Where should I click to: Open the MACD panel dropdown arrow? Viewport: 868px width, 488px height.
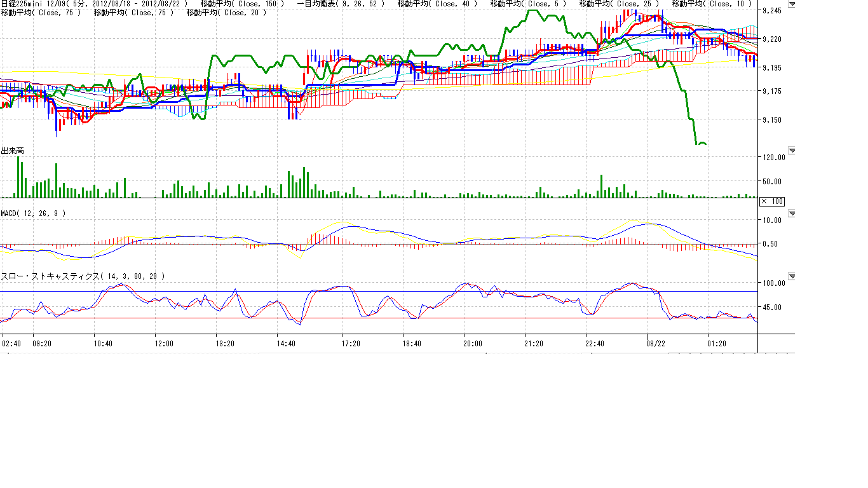(791, 213)
